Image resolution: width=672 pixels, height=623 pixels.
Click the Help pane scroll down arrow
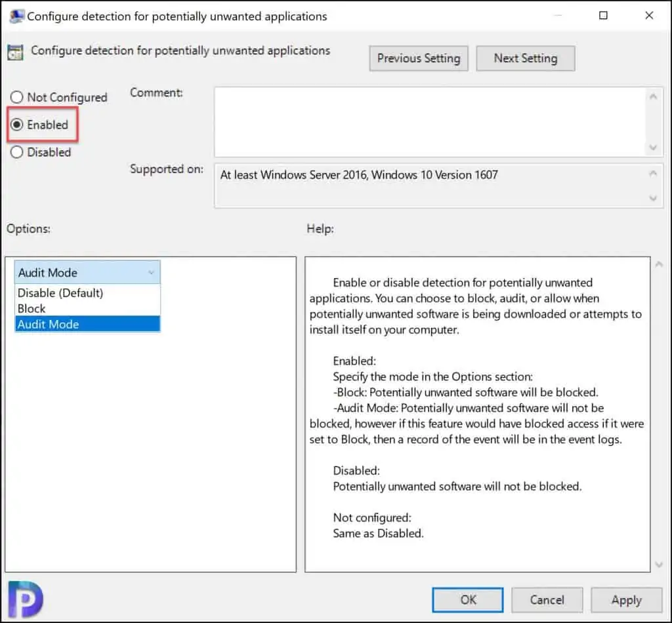tap(659, 565)
